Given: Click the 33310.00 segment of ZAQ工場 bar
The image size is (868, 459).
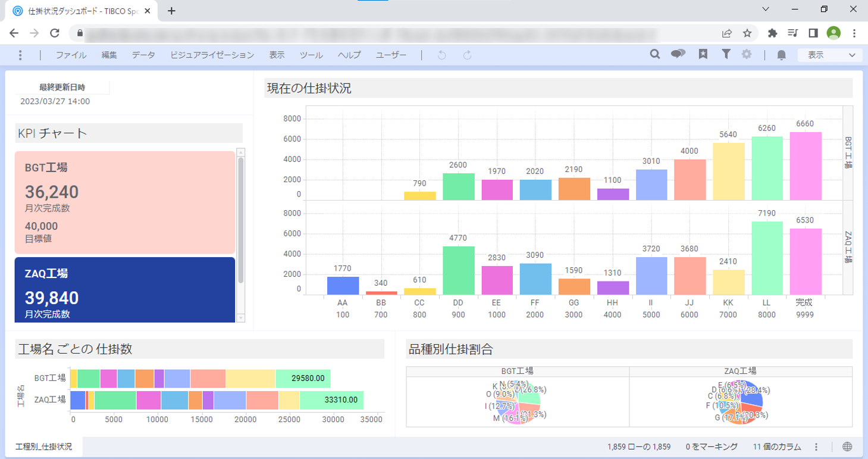Looking at the screenshot, I should coord(331,400).
